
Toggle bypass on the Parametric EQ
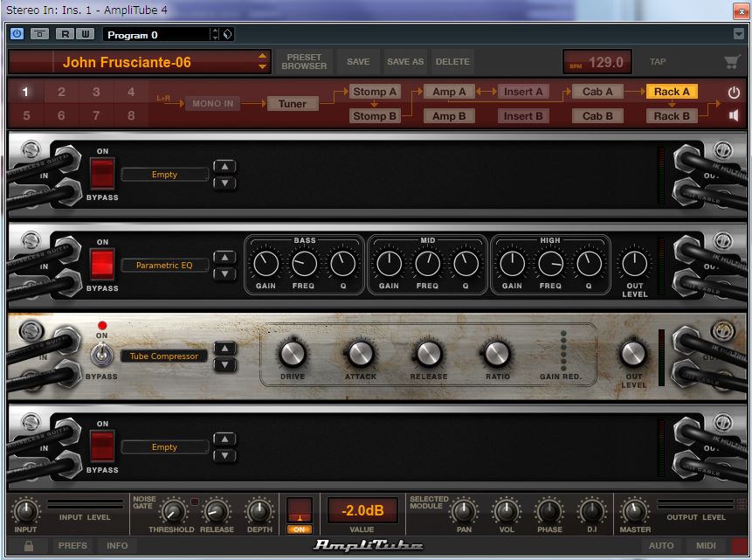click(102, 265)
